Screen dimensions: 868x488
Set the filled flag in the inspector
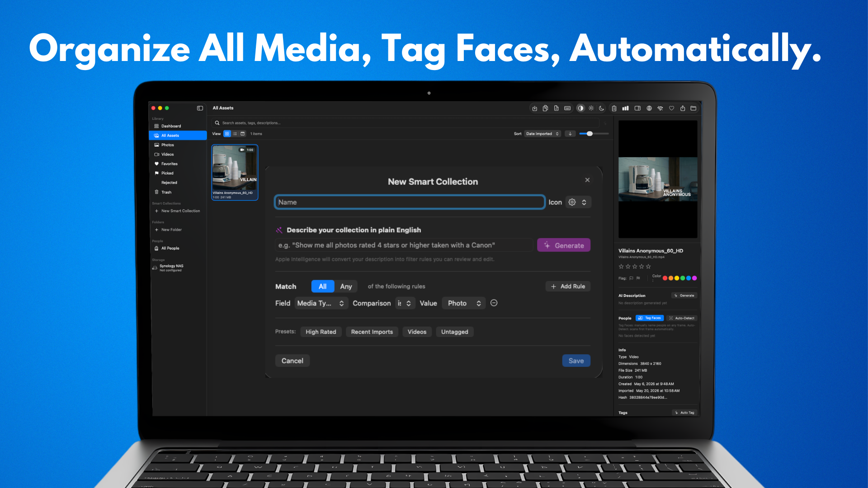tap(638, 278)
